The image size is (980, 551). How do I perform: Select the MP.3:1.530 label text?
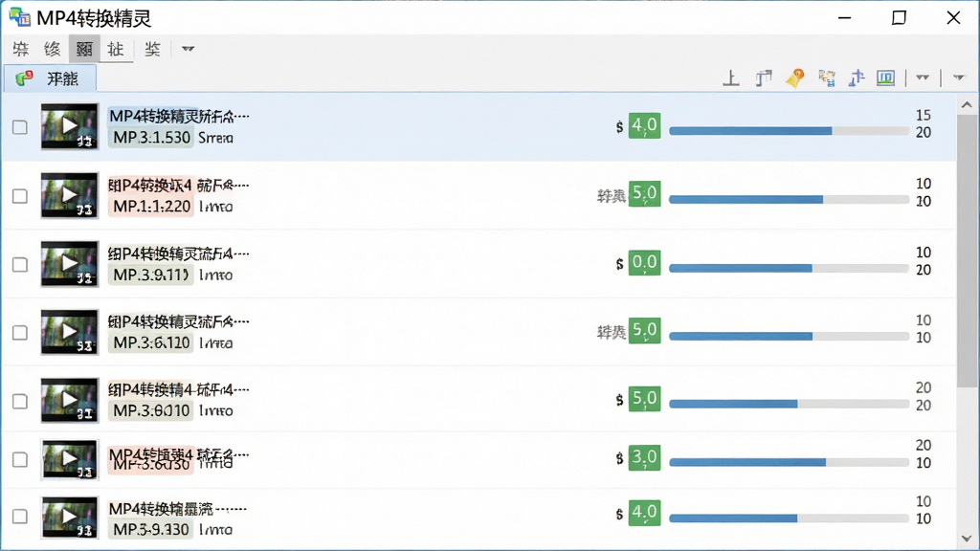tap(151, 138)
